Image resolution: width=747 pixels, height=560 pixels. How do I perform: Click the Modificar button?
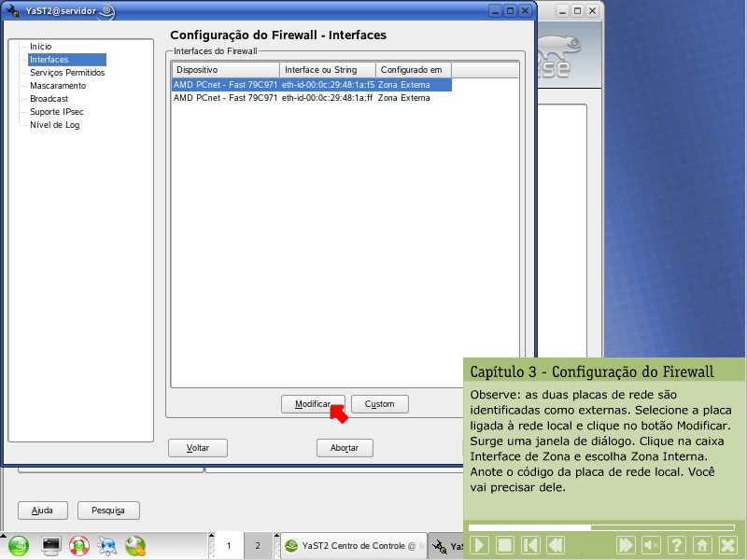pos(313,404)
